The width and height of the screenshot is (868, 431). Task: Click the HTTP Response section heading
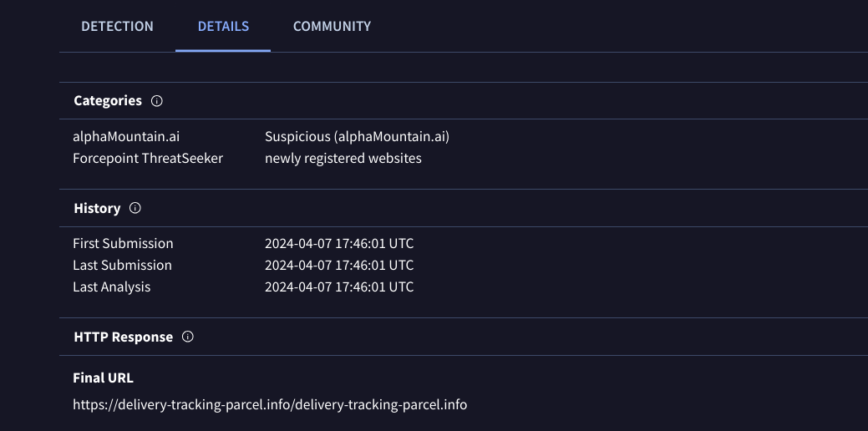(x=123, y=337)
